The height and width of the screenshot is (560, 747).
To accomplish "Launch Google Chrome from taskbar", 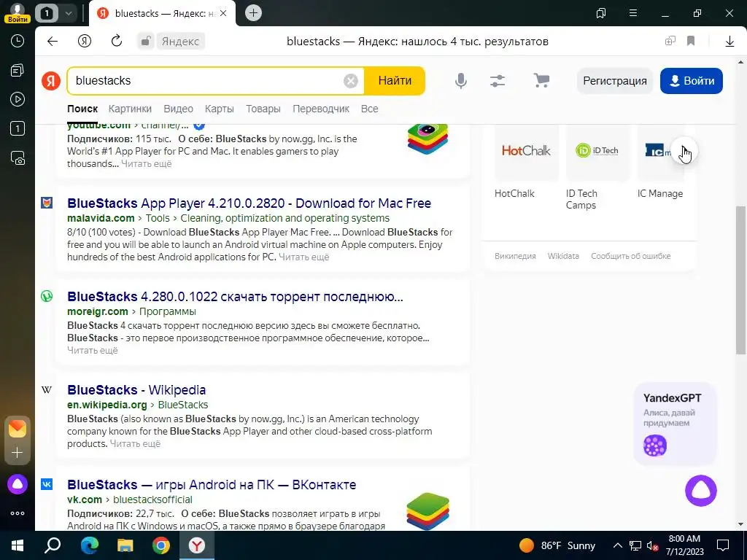I will tap(161, 545).
